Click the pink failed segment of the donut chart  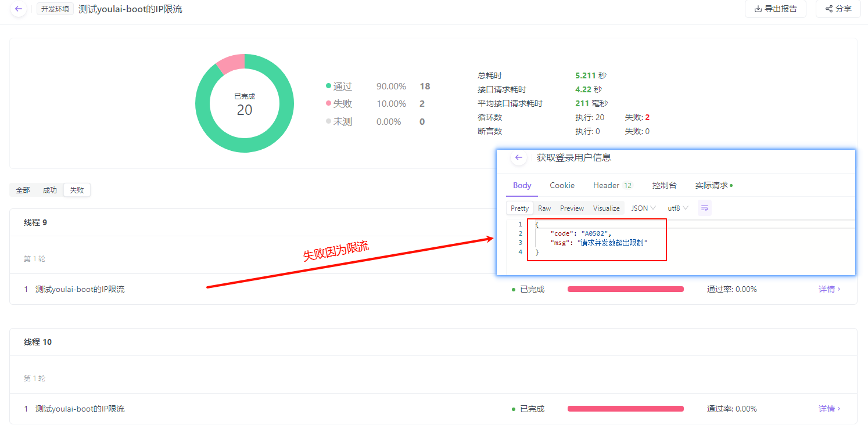click(231, 63)
